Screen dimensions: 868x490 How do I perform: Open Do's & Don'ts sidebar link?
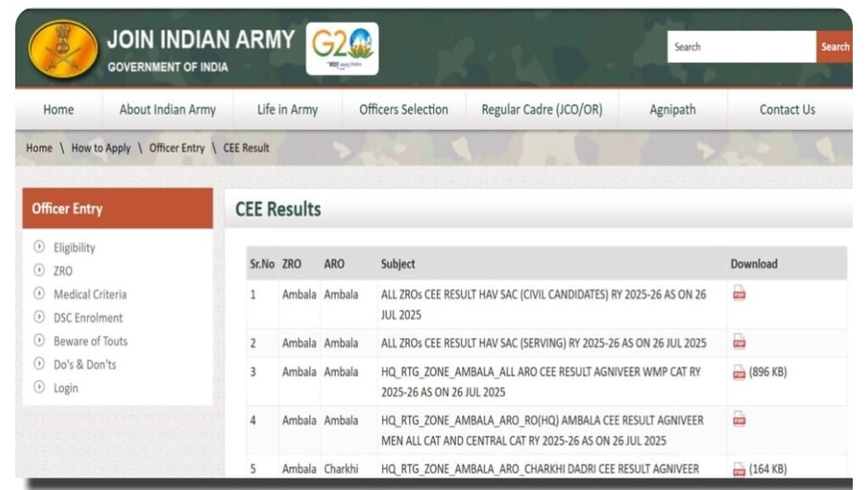click(85, 365)
